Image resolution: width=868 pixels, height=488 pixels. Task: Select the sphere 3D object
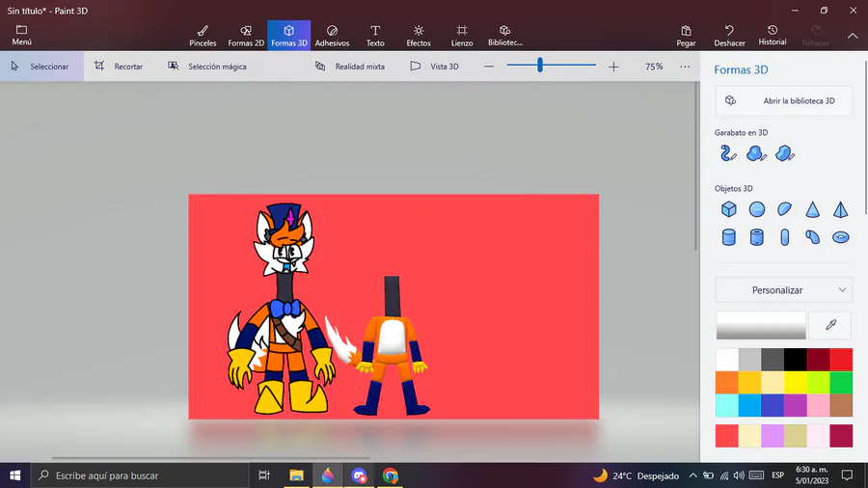pyautogui.click(x=757, y=209)
